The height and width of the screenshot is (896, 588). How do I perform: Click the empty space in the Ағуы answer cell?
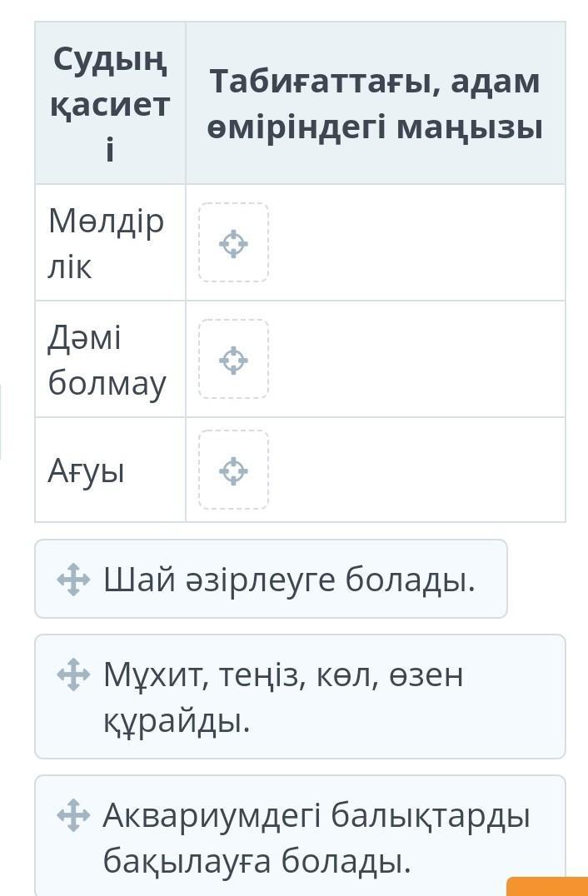[x=416, y=471]
